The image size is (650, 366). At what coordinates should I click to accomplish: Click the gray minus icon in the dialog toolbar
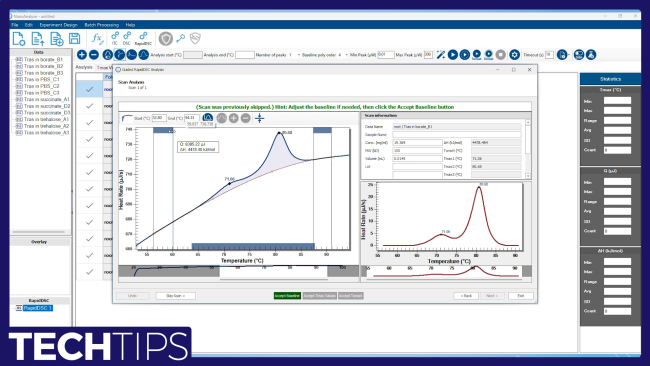pyautogui.click(x=246, y=118)
